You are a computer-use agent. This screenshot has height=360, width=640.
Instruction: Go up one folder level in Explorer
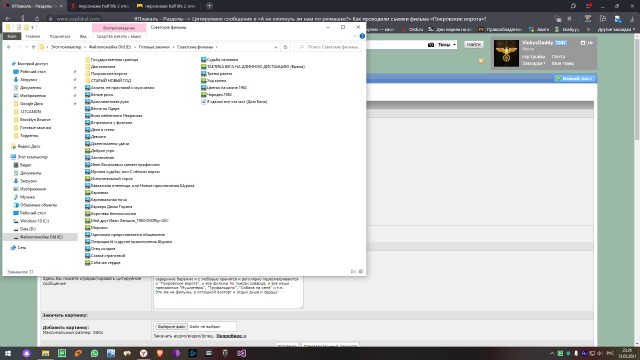[33, 47]
